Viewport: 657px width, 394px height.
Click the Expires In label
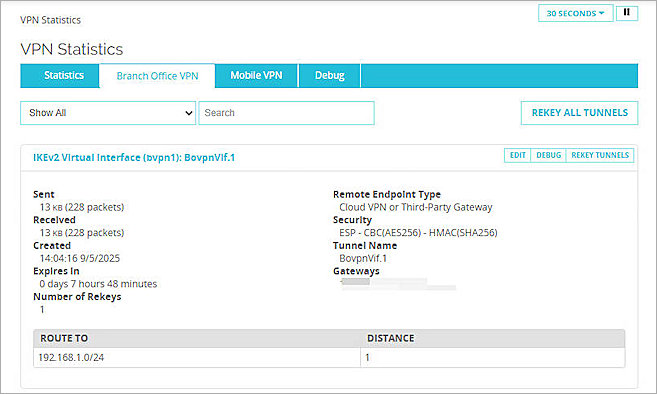[56, 271]
